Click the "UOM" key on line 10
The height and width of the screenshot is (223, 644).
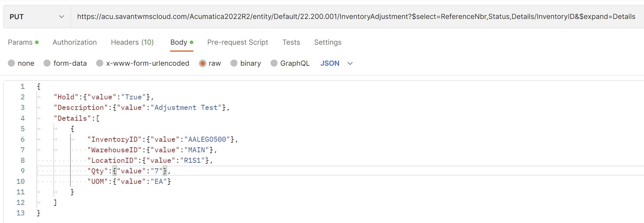pos(98,182)
